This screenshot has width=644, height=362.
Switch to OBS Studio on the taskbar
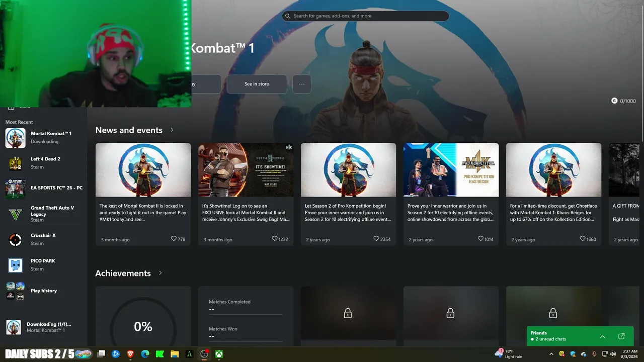pos(204,354)
